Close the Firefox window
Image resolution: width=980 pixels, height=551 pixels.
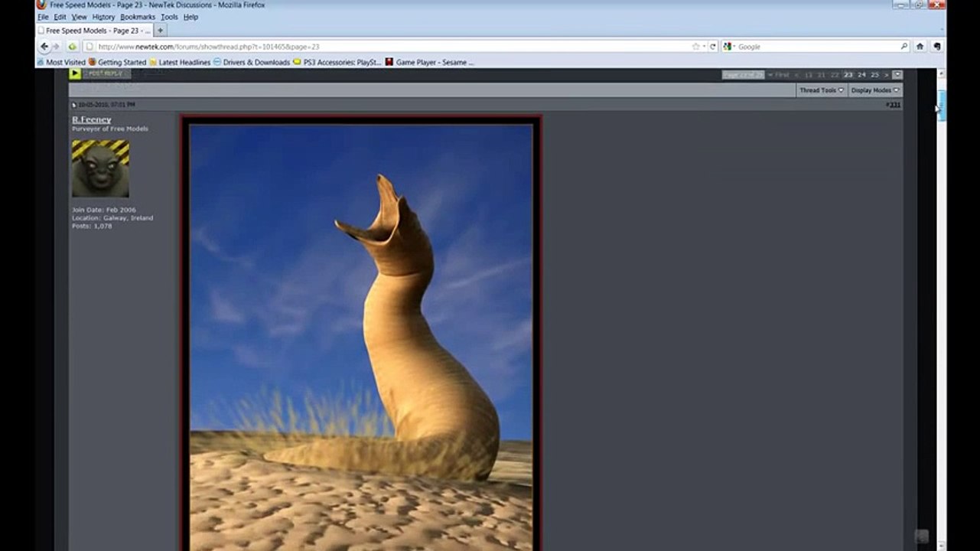(x=937, y=5)
